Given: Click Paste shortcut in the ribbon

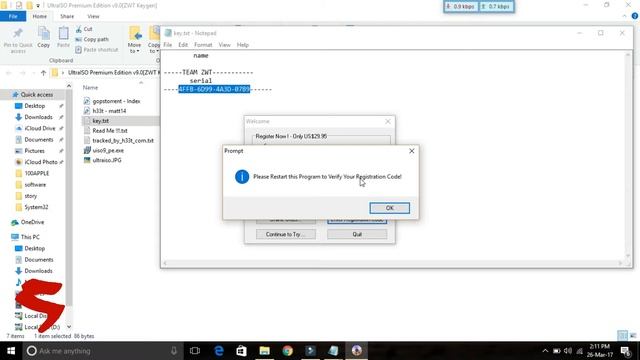Looking at the screenshot, I should tap(97, 50).
